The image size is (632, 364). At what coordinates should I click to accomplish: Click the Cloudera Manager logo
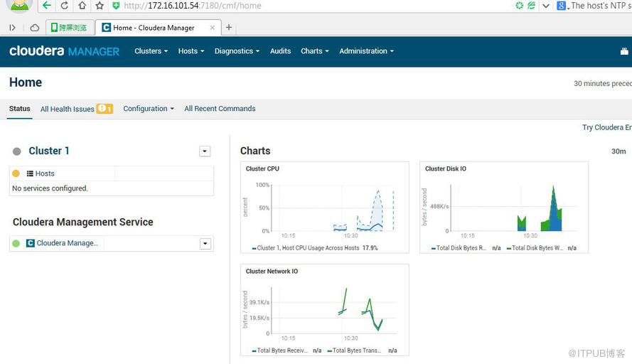pyautogui.click(x=64, y=51)
